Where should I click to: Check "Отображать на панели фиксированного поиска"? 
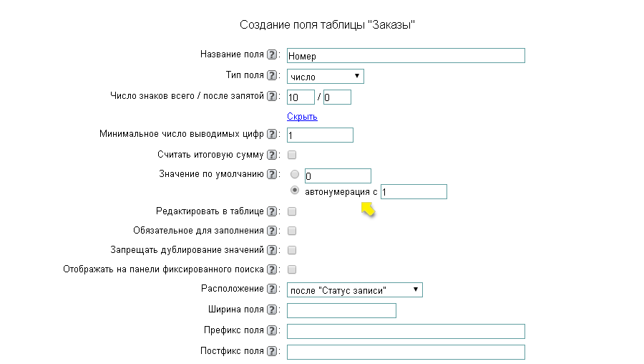[x=292, y=269]
